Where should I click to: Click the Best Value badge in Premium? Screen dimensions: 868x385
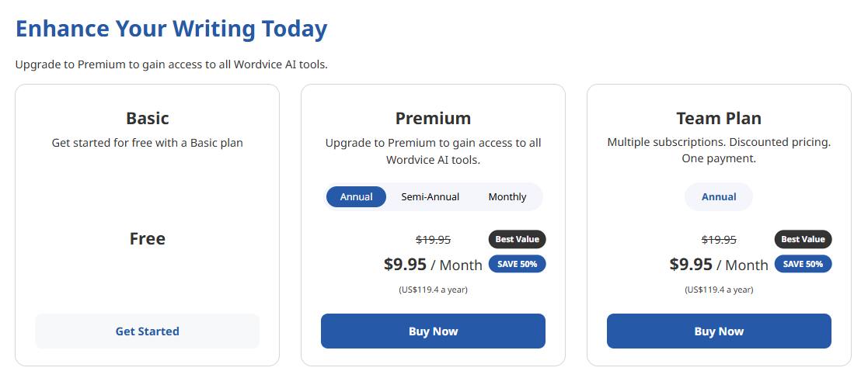[x=517, y=239]
